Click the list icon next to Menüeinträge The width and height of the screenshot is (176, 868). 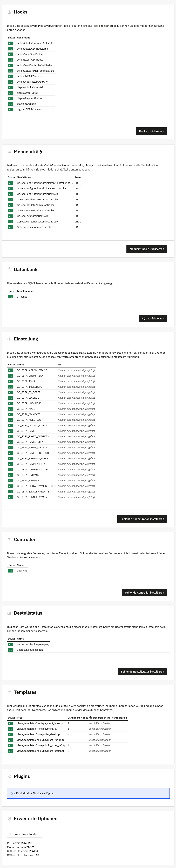9,152
